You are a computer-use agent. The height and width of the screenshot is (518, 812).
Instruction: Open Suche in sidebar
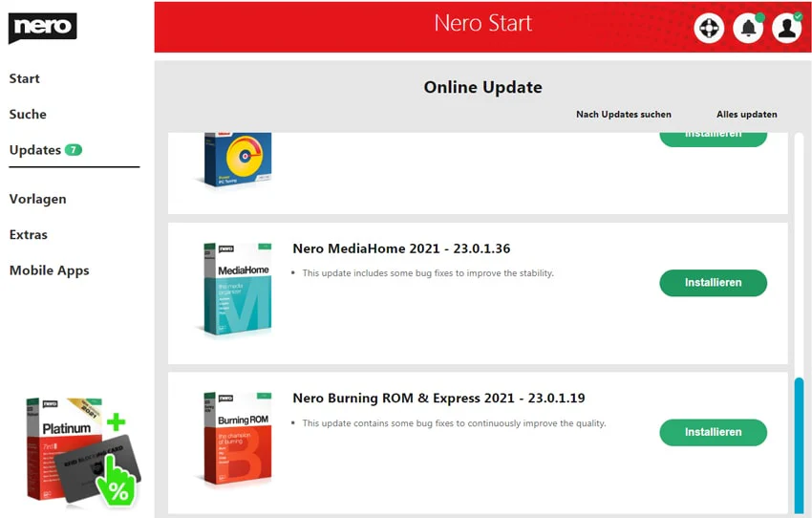(28, 114)
